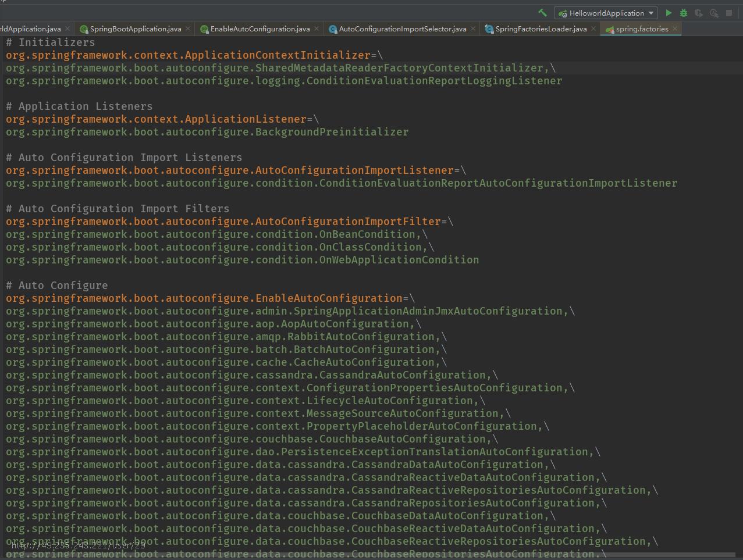The height and width of the screenshot is (560, 743).
Task: Close the ldApplication.java tab
Action: pyautogui.click(x=67, y=28)
